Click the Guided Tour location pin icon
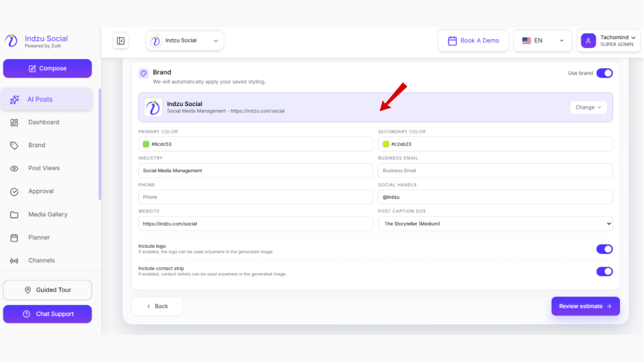 coord(28,290)
